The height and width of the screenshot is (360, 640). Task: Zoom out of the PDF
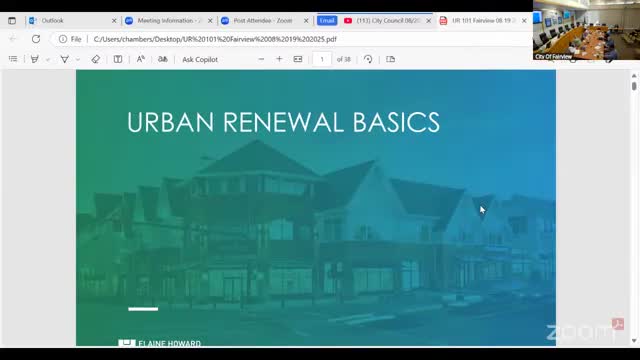click(261, 59)
